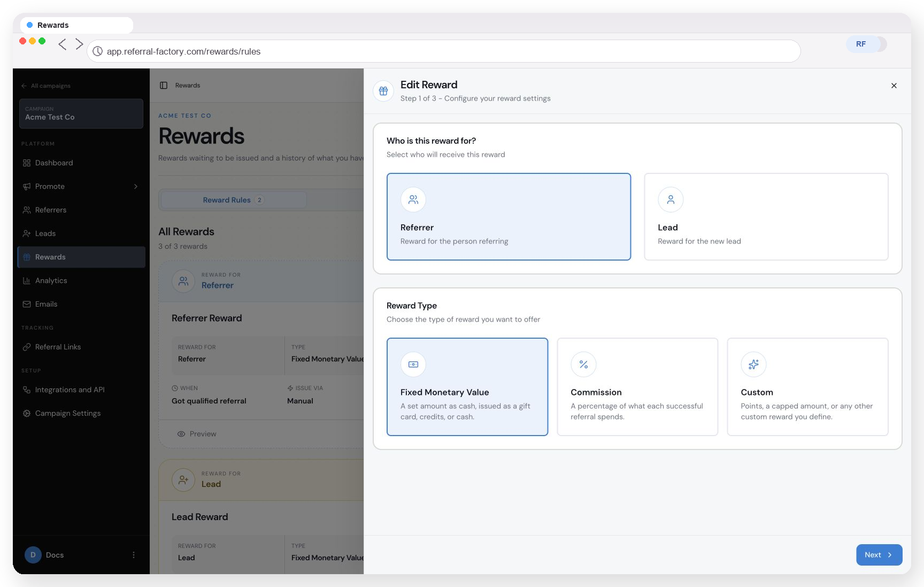Open Leads in the sidebar
This screenshot has height=587, width=924.
pos(81,233)
